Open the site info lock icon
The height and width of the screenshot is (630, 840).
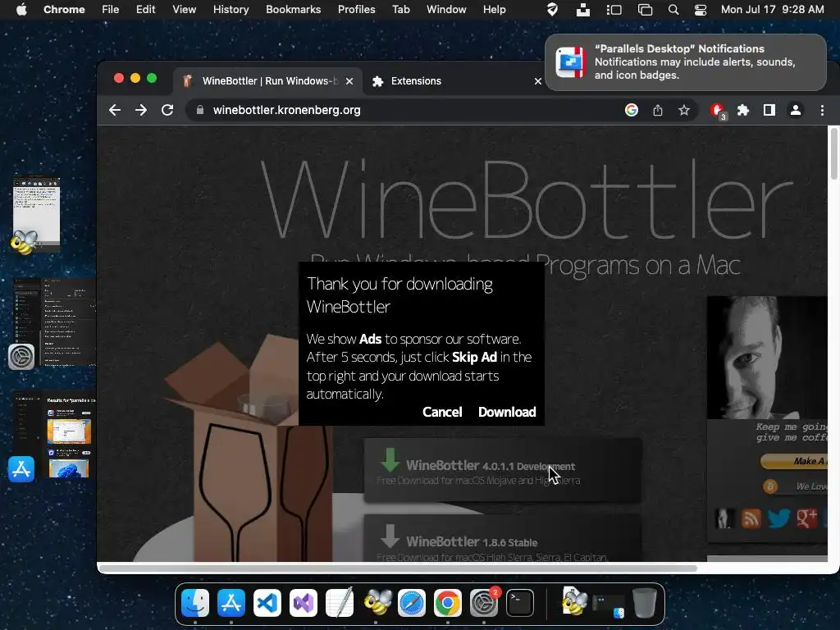200,111
